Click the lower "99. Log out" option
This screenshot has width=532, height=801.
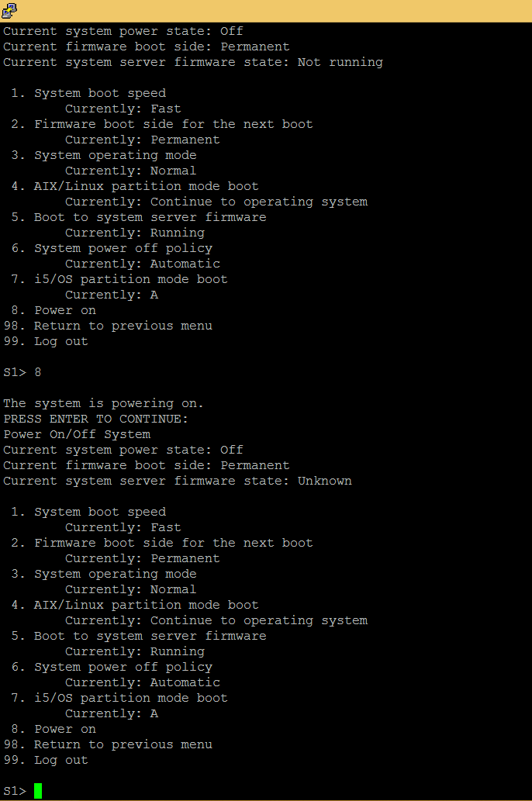point(46,760)
